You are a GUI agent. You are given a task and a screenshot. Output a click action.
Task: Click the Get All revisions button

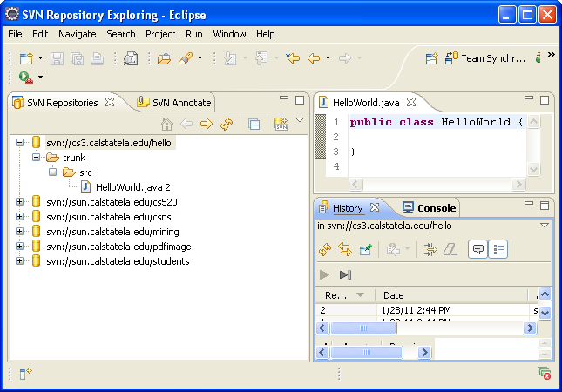(x=345, y=274)
